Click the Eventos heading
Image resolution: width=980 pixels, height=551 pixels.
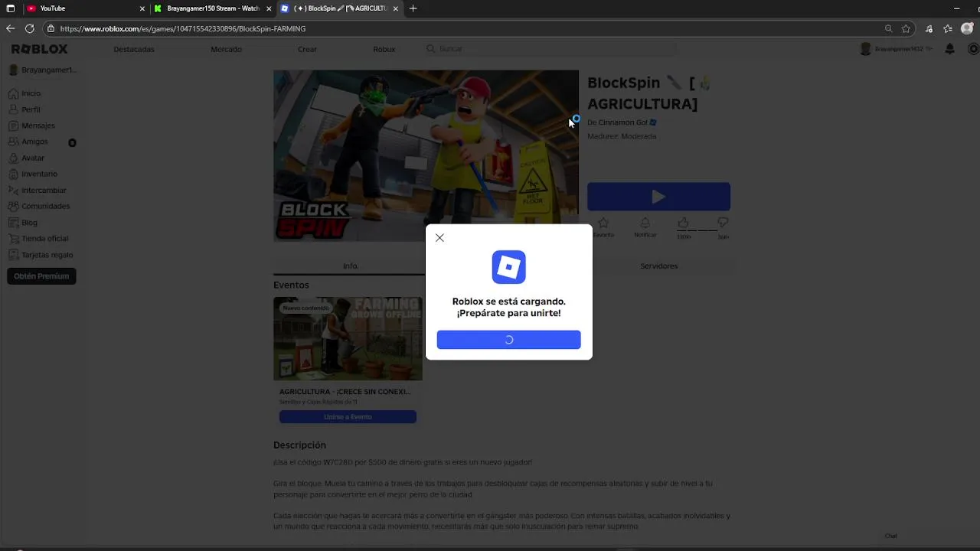click(x=291, y=285)
